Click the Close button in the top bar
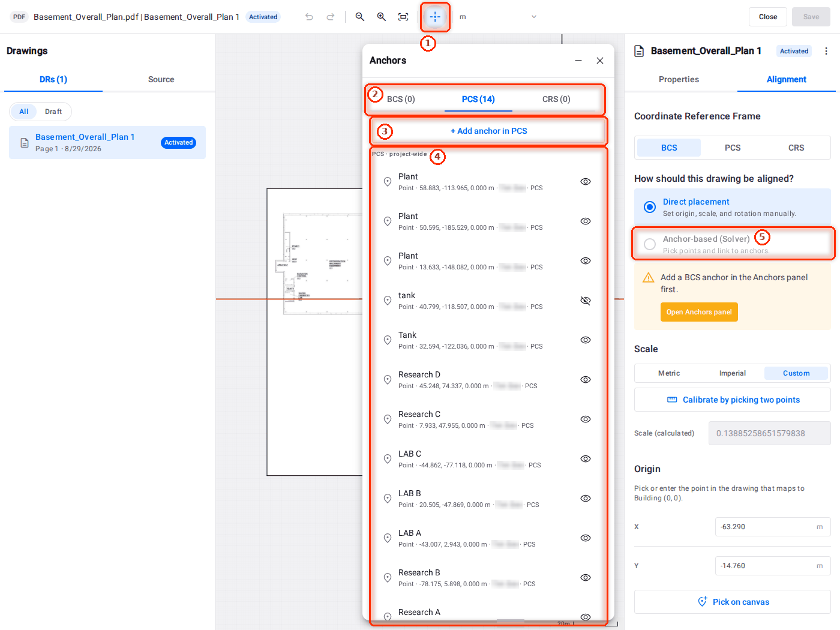 (768, 17)
